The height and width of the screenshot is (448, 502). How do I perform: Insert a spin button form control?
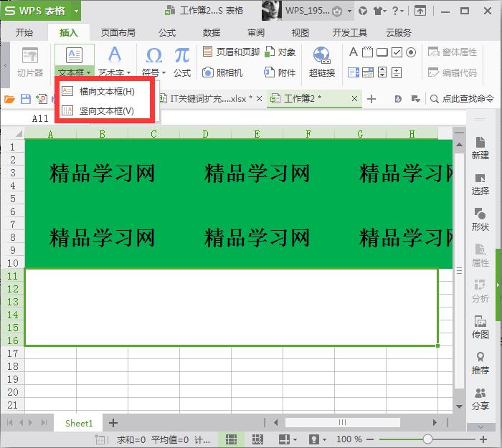coord(397,72)
